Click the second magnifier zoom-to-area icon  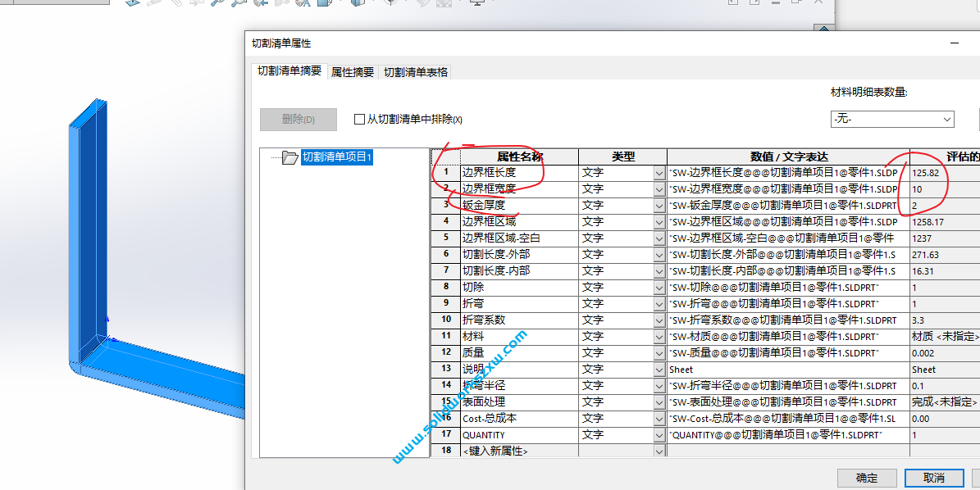point(237,4)
